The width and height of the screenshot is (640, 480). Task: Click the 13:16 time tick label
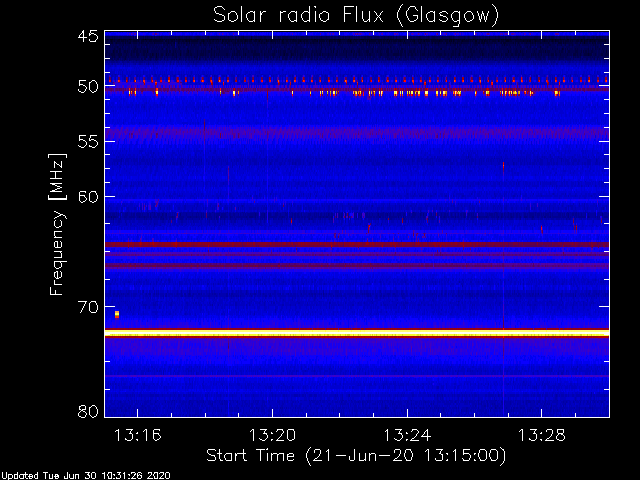click(138, 435)
